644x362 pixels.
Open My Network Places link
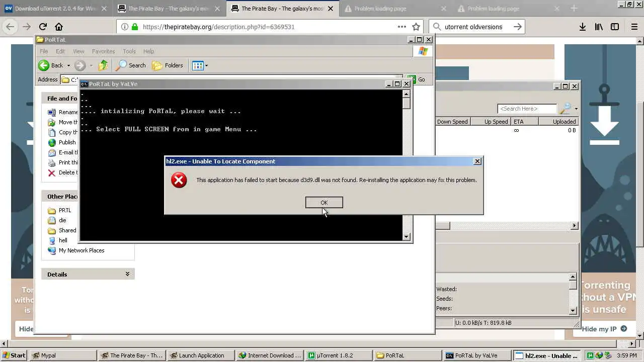(82, 250)
